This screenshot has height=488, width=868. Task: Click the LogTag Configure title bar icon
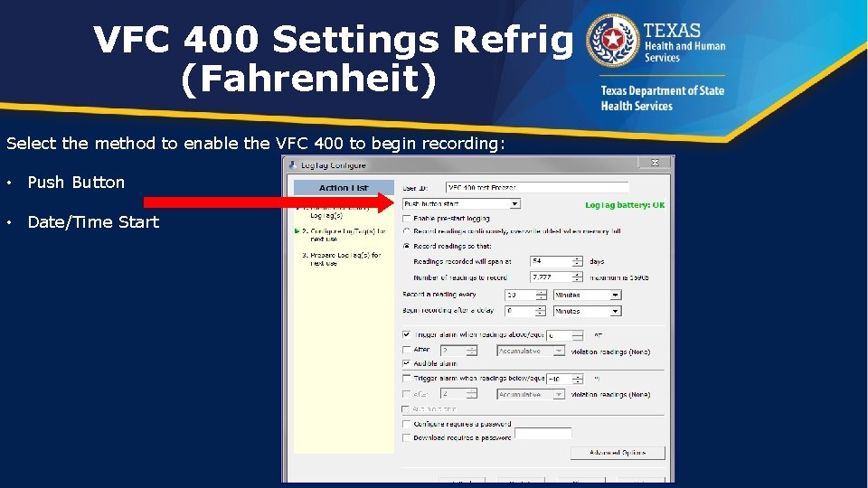293,164
